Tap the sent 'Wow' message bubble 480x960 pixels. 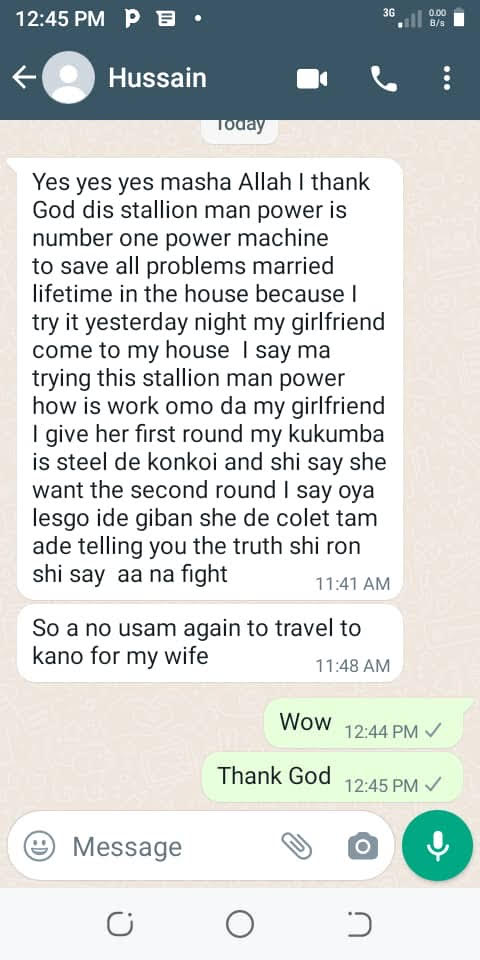pyautogui.click(x=364, y=724)
